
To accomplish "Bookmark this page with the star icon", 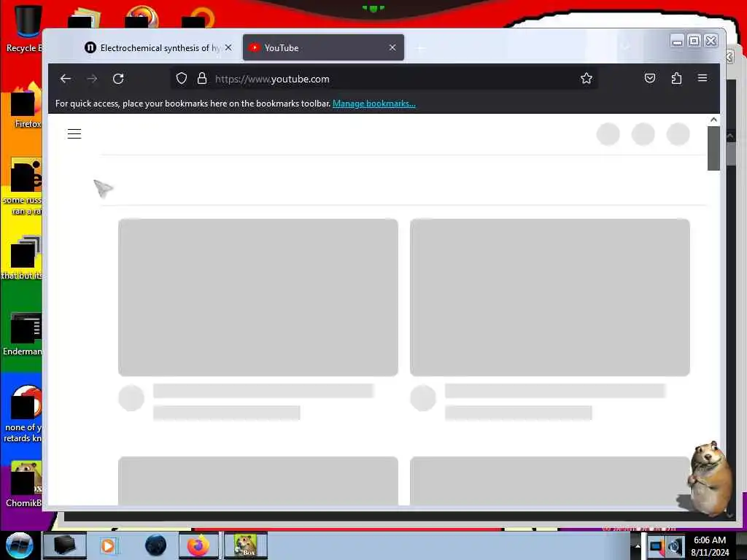I will pyautogui.click(x=587, y=79).
